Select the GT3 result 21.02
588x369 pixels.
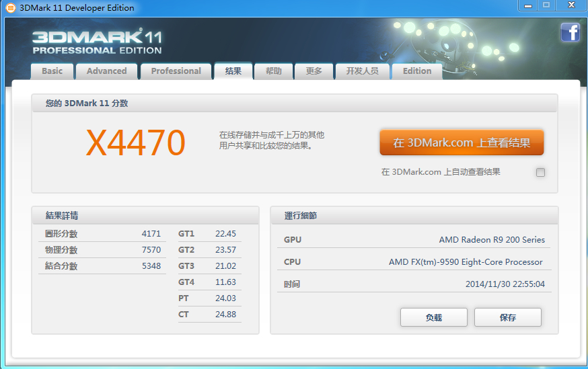225,266
